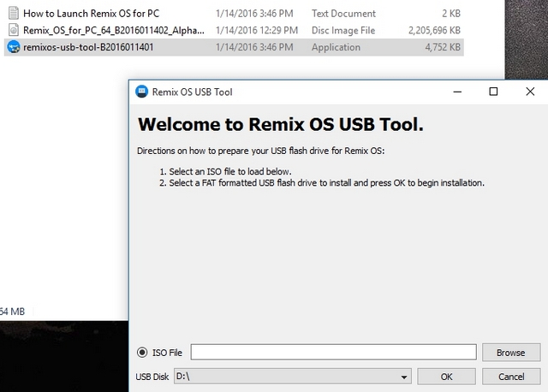This screenshot has width=548, height=392.
Task: Click the text document icon for How to Launch Remix OS
Action: (x=14, y=14)
